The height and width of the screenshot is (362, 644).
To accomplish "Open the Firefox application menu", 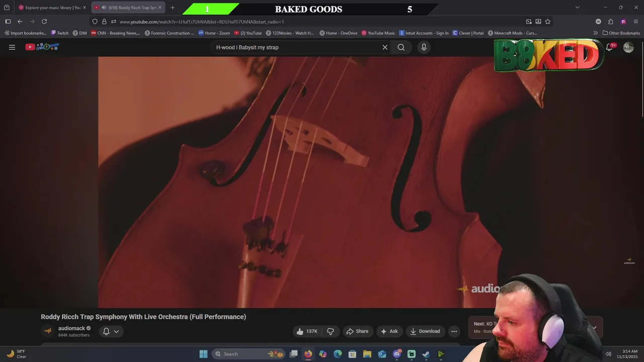I will point(636,22).
